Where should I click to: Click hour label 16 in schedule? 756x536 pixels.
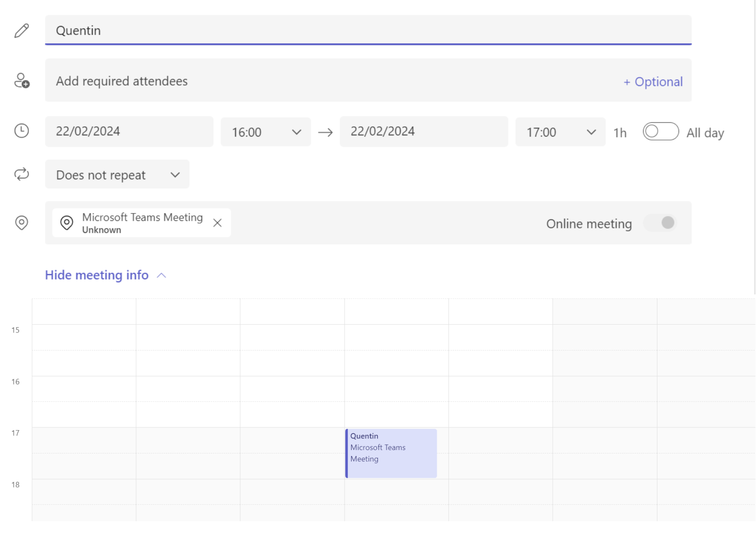[x=16, y=382]
